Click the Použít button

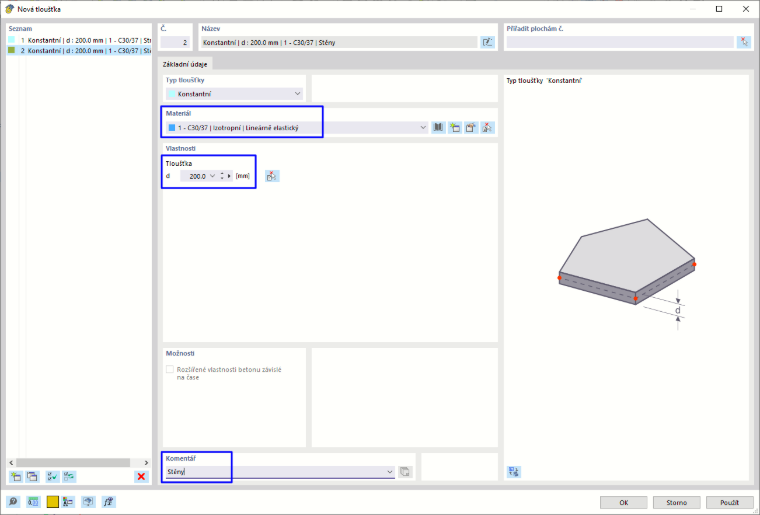tap(729, 502)
